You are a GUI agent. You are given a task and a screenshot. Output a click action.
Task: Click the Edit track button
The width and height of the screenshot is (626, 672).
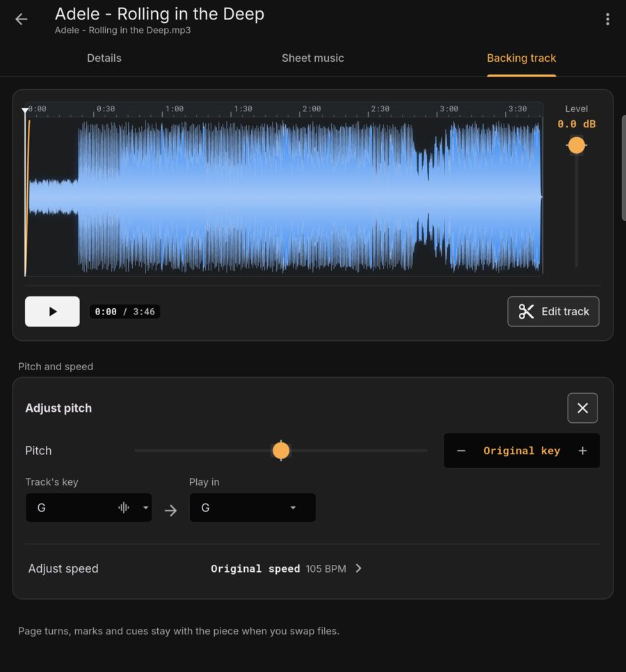point(553,312)
